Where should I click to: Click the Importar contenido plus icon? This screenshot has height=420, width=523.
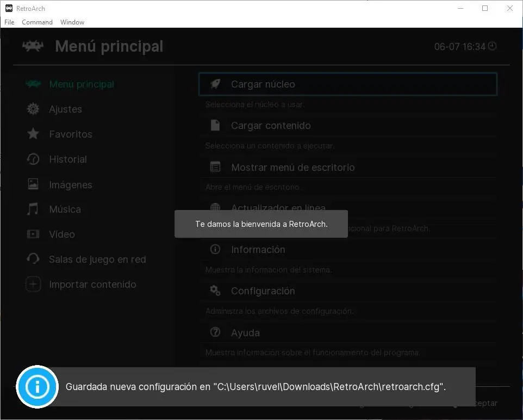click(33, 284)
